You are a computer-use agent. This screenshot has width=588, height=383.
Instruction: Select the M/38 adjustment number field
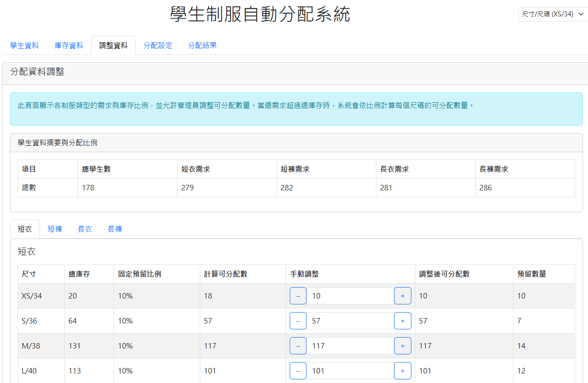coord(350,346)
